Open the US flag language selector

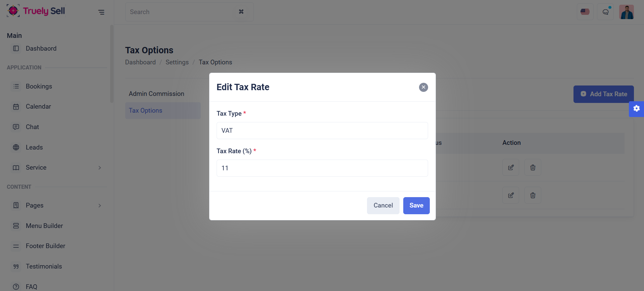585,12
